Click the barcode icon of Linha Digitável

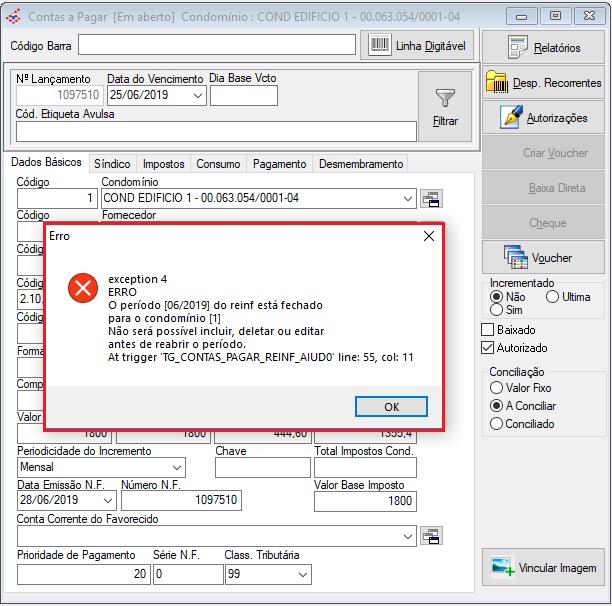379,46
